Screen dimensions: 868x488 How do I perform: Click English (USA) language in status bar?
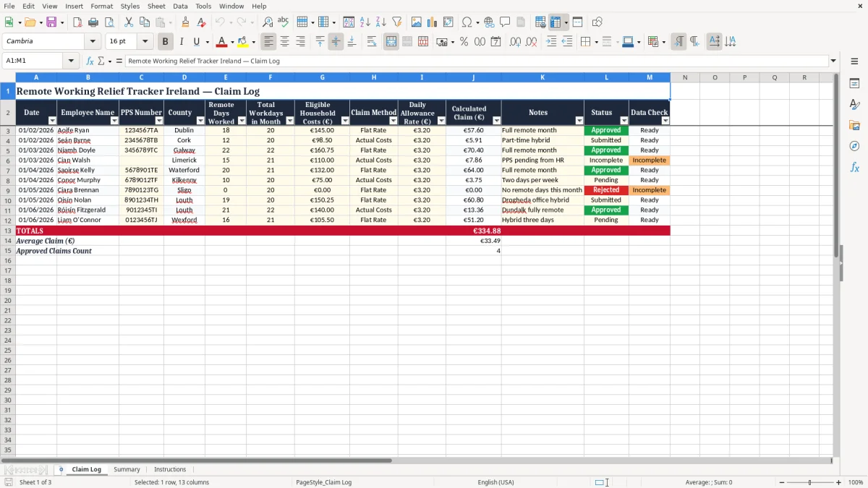[x=496, y=482]
